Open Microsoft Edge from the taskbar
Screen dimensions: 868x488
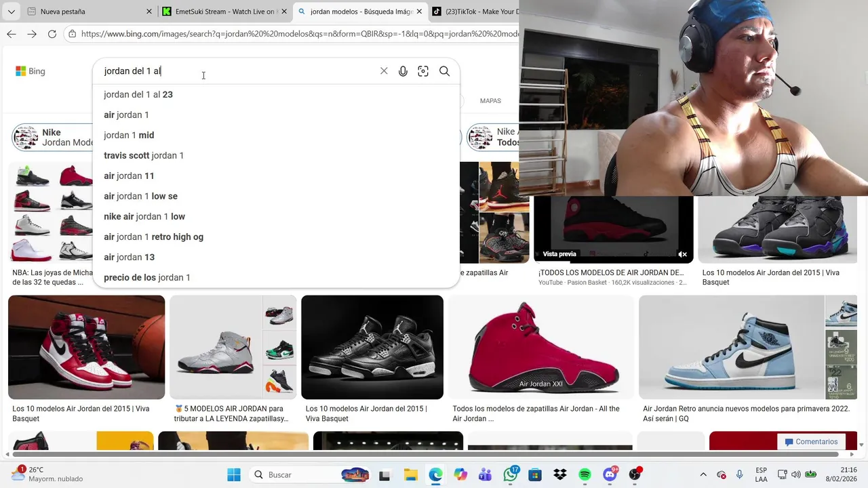(435, 475)
